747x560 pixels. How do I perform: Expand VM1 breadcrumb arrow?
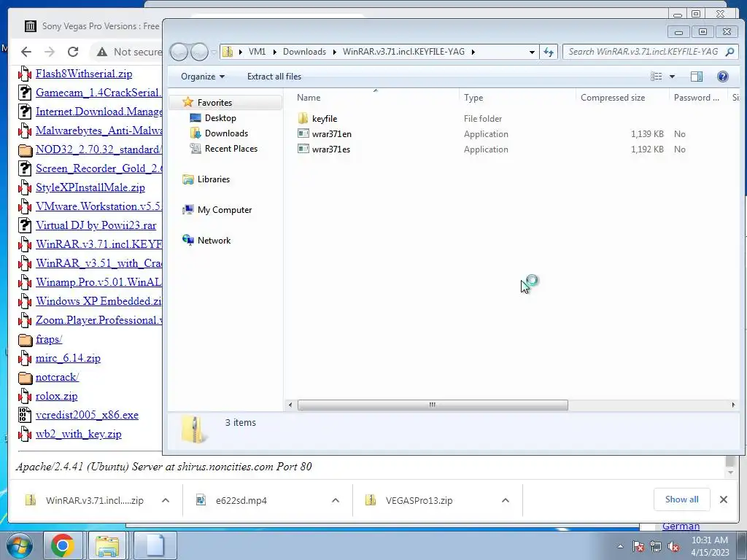click(274, 52)
